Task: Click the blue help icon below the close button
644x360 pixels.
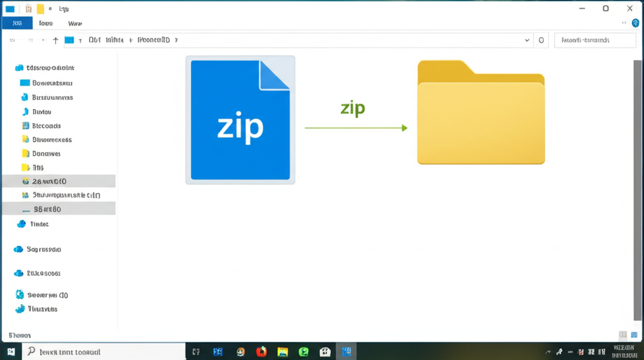Action: click(x=636, y=23)
